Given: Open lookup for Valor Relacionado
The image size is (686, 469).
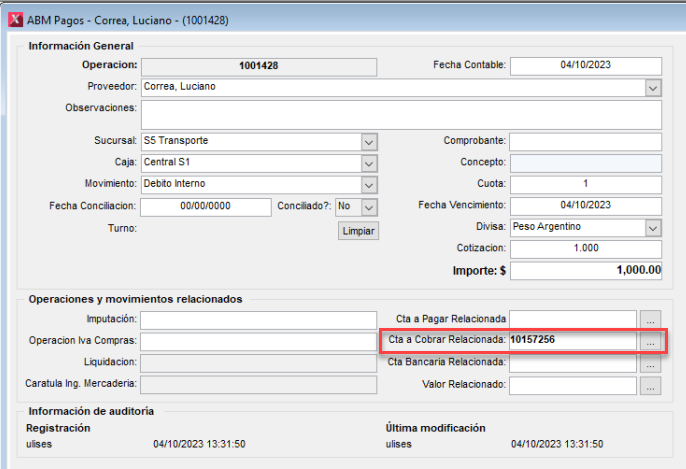Looking at the screenshot, I should click(x=651, y=384).
